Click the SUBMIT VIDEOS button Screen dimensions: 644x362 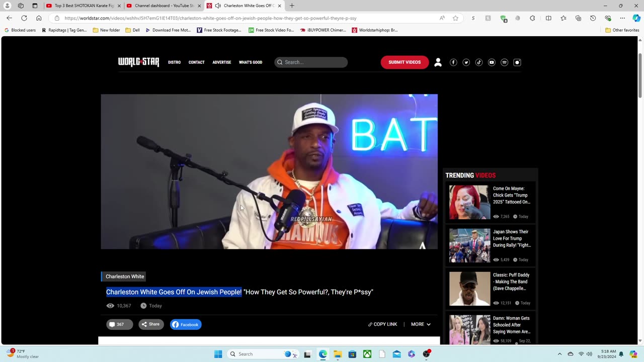pyautogui.click(x=405, y=62)
